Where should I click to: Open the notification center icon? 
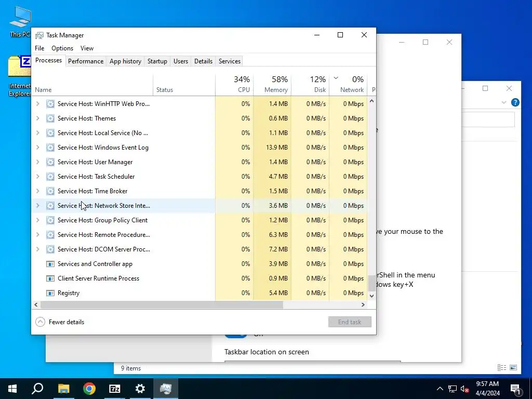[516, 389]
